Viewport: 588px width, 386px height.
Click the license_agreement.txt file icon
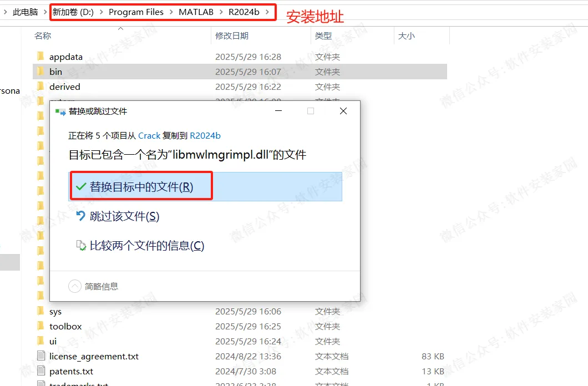(x=41, y=356)
